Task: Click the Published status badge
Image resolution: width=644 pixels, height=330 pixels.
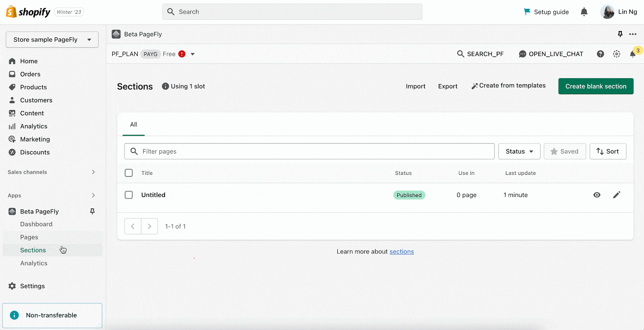Action: coord(409,195)
